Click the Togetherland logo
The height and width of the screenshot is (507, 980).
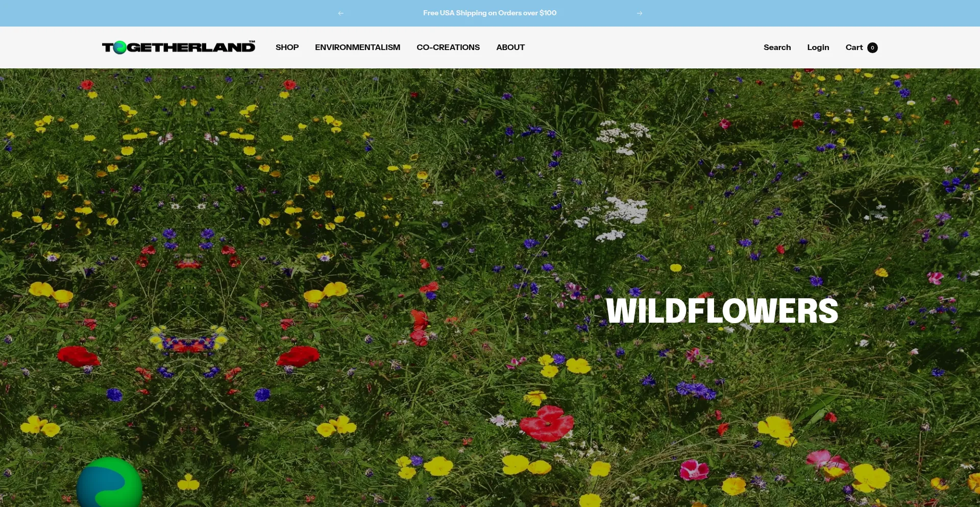pos(179,47)
